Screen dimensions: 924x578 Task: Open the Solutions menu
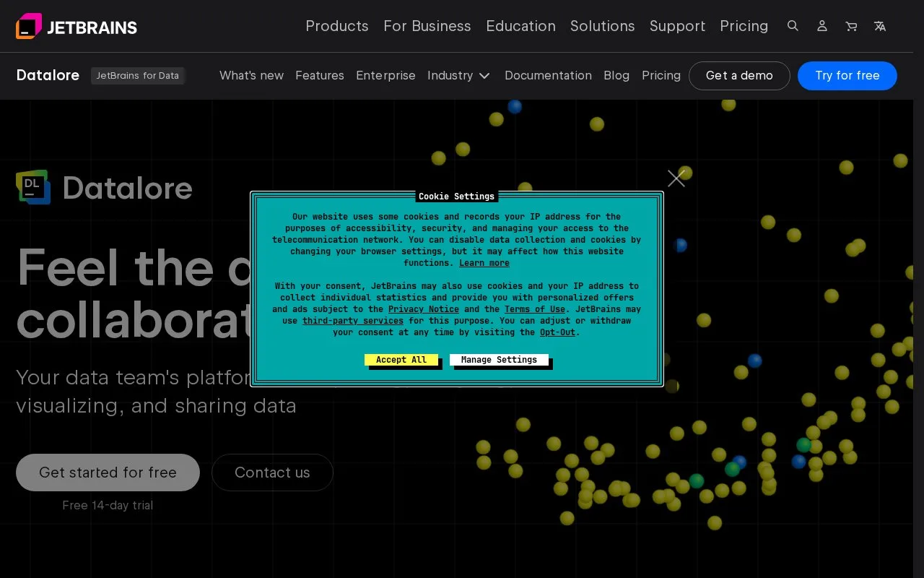click(x=603, y=26)
